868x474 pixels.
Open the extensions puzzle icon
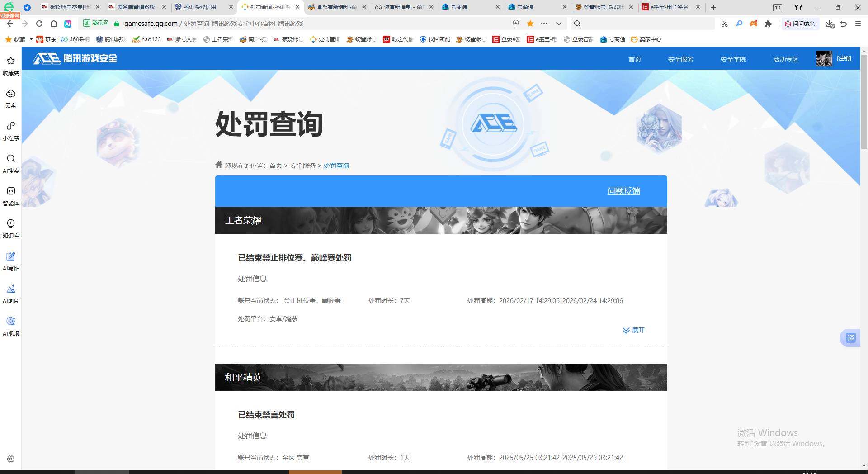tap(769, 24)
